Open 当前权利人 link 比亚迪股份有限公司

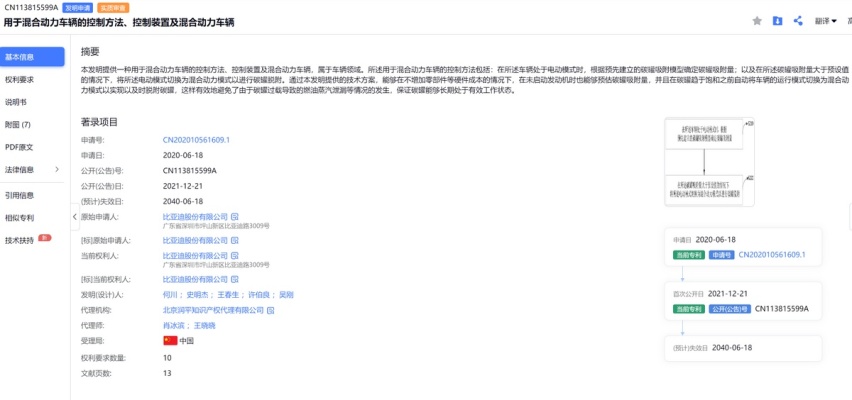(x=195, y=255)
